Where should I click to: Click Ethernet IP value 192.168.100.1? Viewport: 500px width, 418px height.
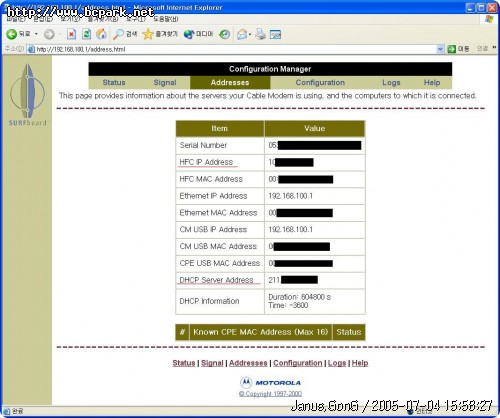(x=291, y=196)
